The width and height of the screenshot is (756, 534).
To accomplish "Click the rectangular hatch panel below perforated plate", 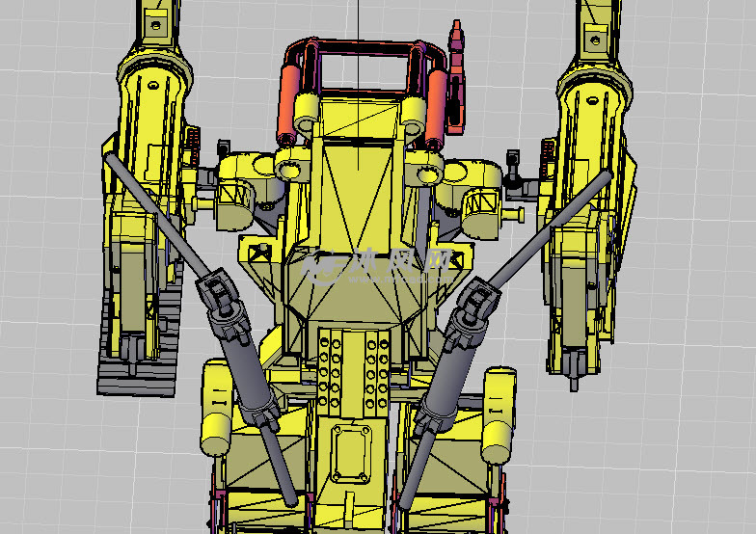I will (352, 453).
